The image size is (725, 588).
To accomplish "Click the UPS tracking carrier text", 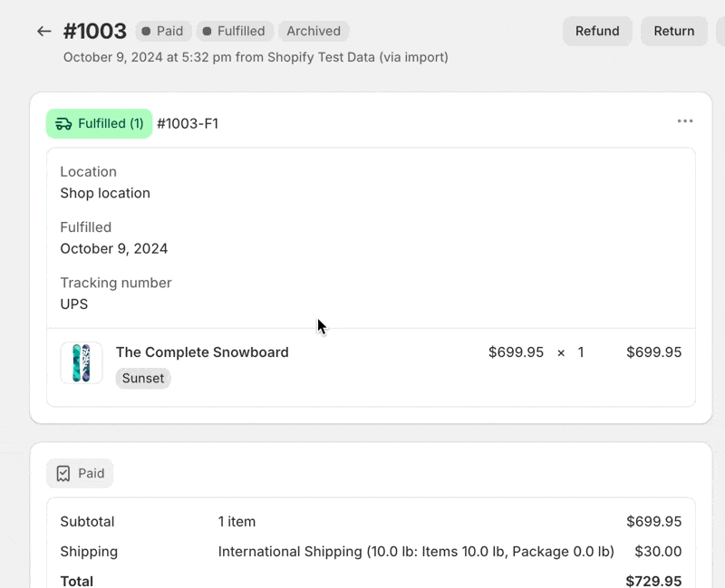I will click(74, 304).
